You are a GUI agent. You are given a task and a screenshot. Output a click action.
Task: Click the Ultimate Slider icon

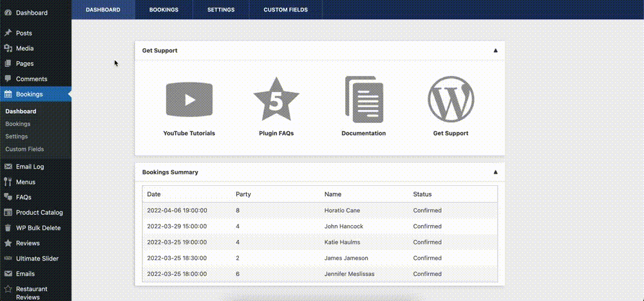[x=8, y=259]
